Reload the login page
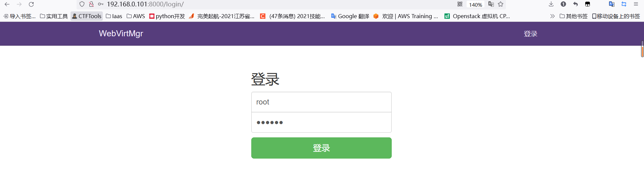This screenshot has height=172, width=644. [31, 4]
